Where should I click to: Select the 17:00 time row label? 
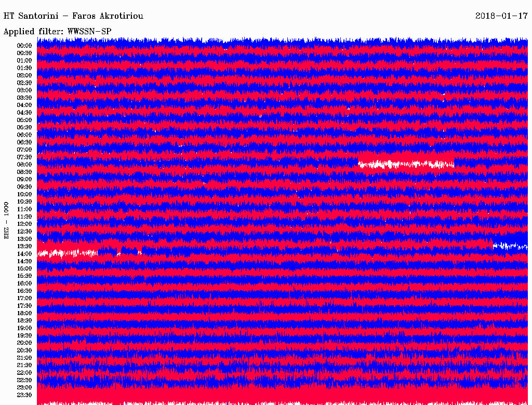[24, 299]
